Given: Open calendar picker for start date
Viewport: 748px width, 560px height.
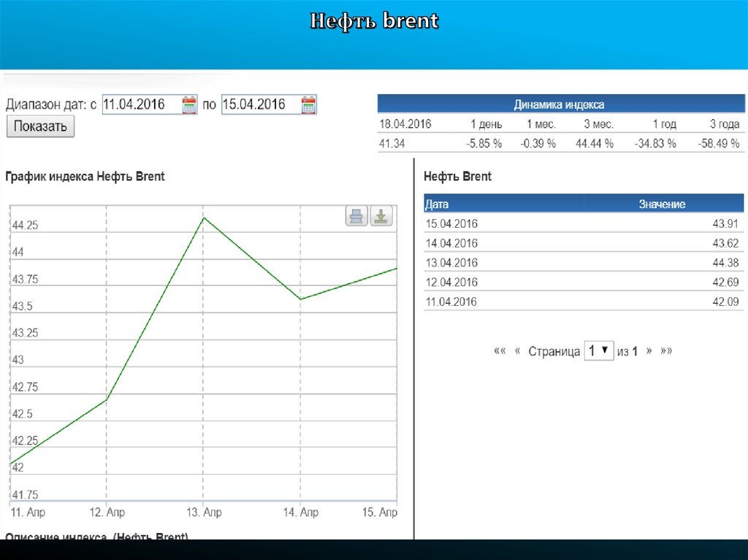Looking at the screenshot, I should pyautogui.click(x=189, y=104).
